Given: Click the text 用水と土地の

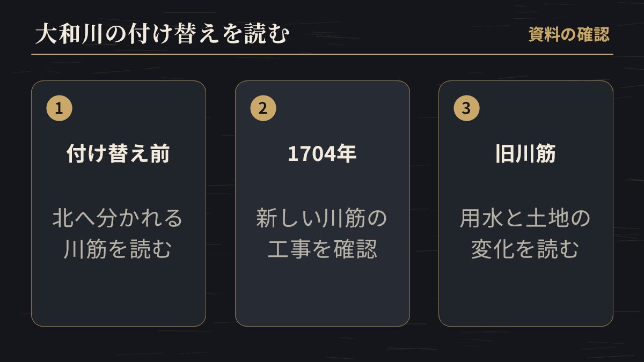Looking at the screenshot, I should tap(525, 219).
